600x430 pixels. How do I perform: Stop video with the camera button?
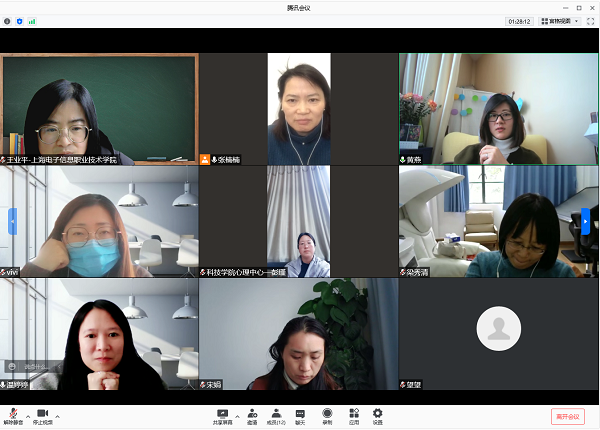[43, 414]
